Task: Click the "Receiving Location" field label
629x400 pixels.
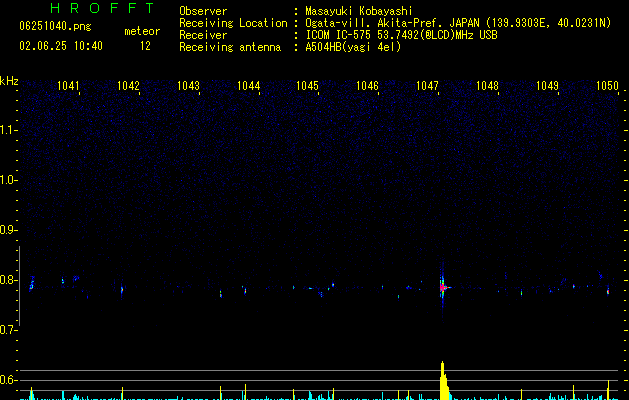Action: tap(233, 23)
